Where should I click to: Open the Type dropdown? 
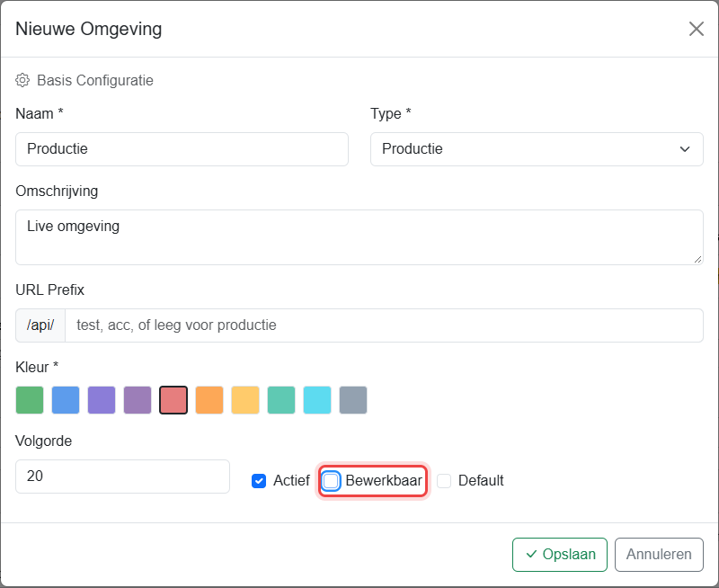click(x=537, y=149)
